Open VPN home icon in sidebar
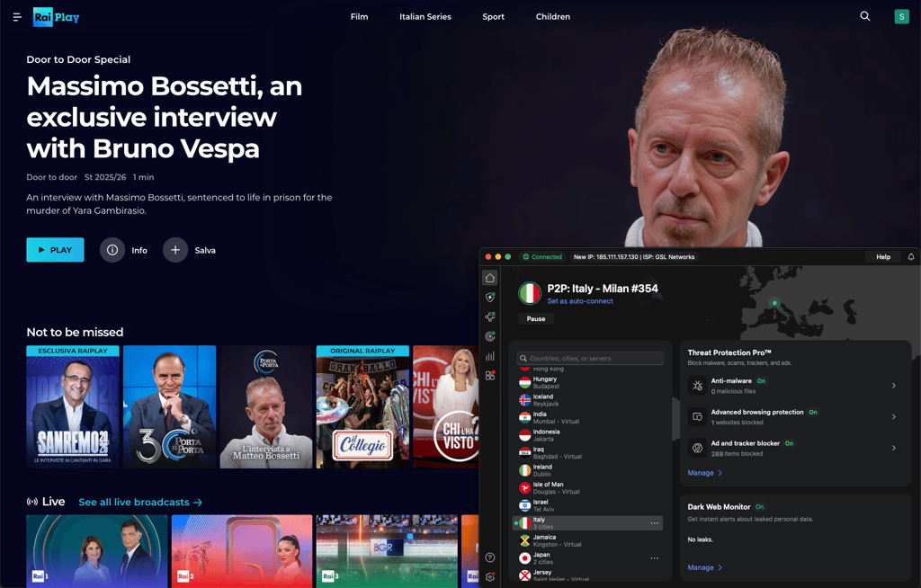 tap(490, 278)
